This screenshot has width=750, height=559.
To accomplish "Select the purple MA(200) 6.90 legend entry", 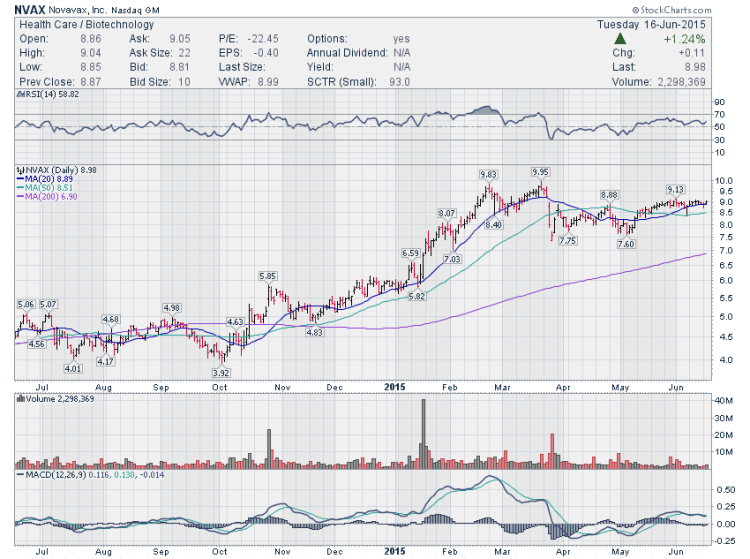I will click(x=47, y=197).
